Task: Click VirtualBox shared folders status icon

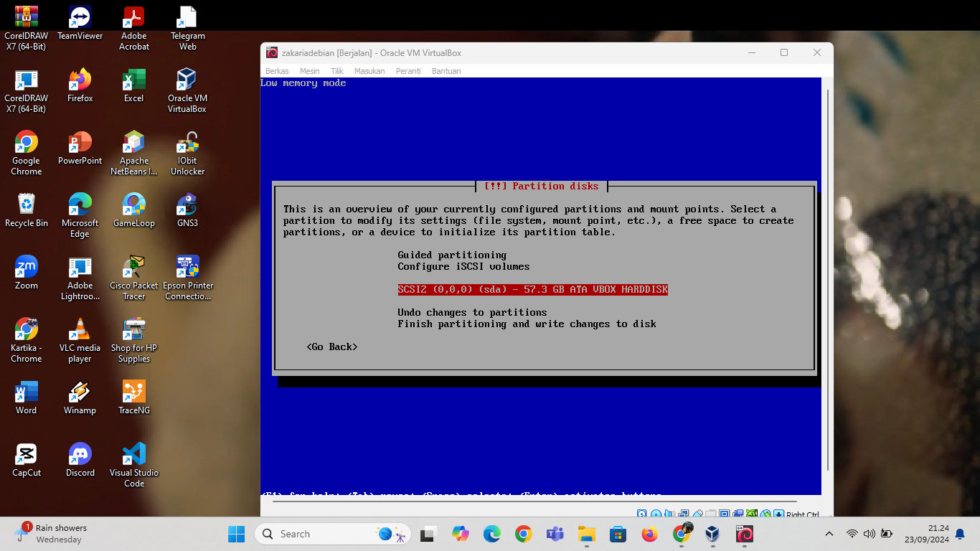Action: point(711,513)
